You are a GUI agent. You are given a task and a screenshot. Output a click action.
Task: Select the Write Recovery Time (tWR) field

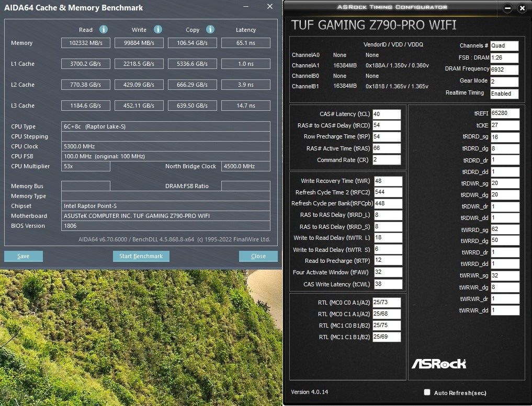(388, 181)
